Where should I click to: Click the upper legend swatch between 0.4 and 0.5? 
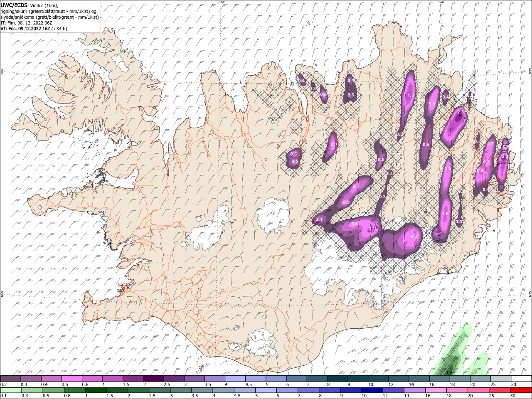52,378
